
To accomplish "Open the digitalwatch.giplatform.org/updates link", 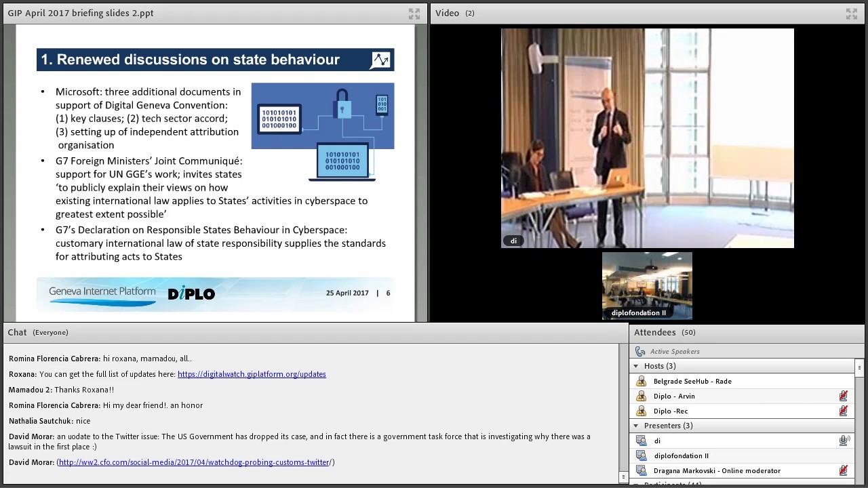I will click(252, 374).
